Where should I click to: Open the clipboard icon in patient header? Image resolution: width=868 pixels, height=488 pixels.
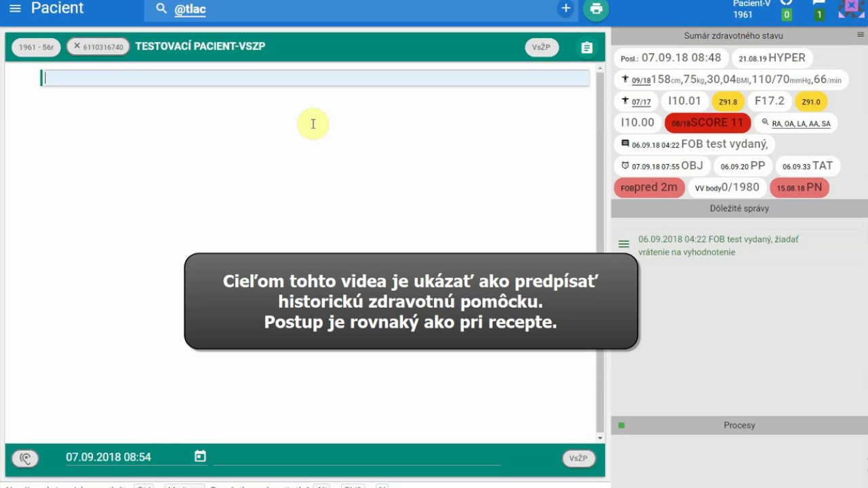[x=587, y=47]
